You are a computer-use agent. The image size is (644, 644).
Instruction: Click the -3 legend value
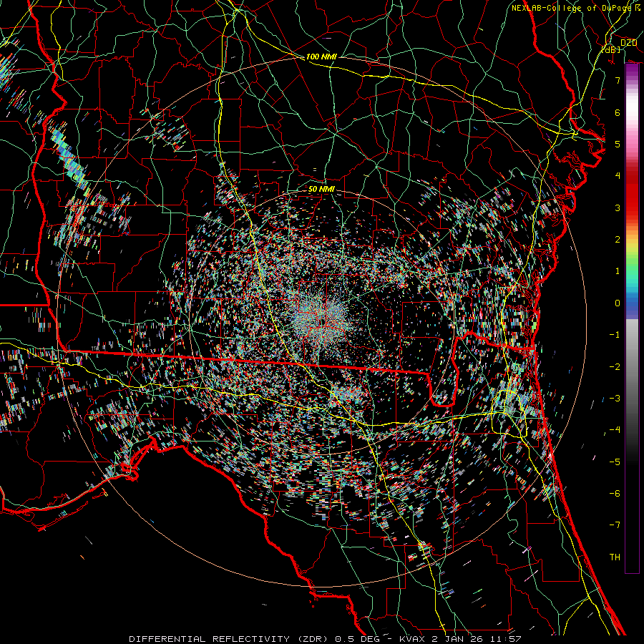tap(615, 399)
